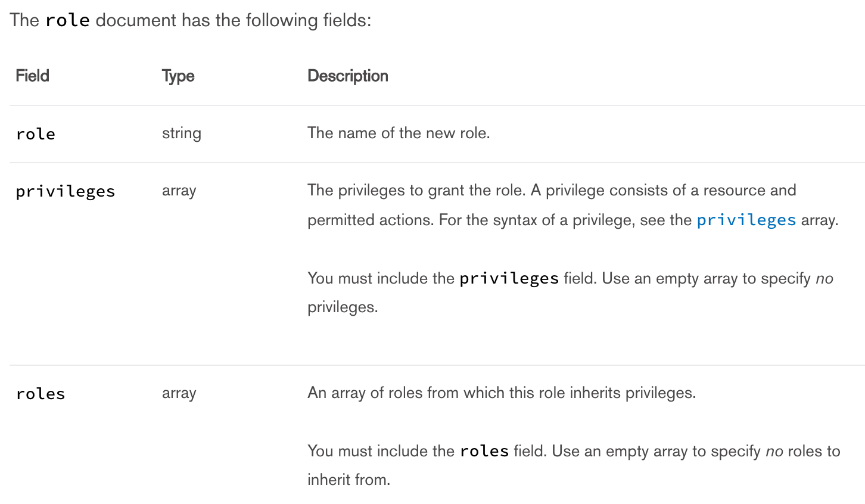Click the code word role in intro sentence
Screen dimensions: 865x504
67,20
